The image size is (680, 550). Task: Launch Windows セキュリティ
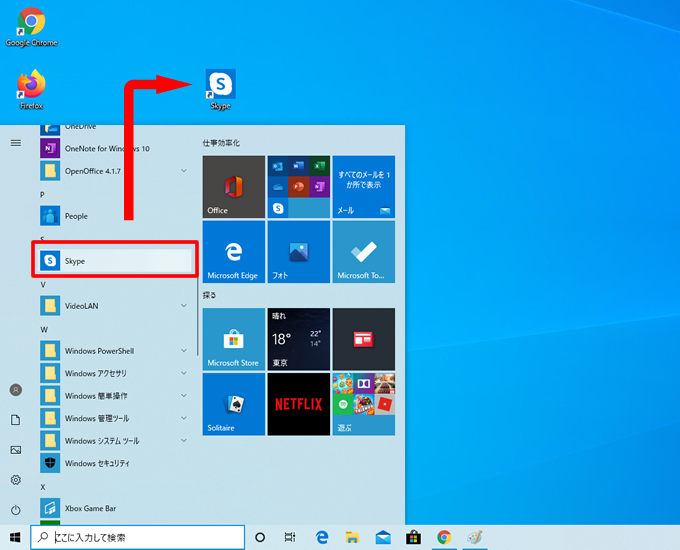coord(114,463)
